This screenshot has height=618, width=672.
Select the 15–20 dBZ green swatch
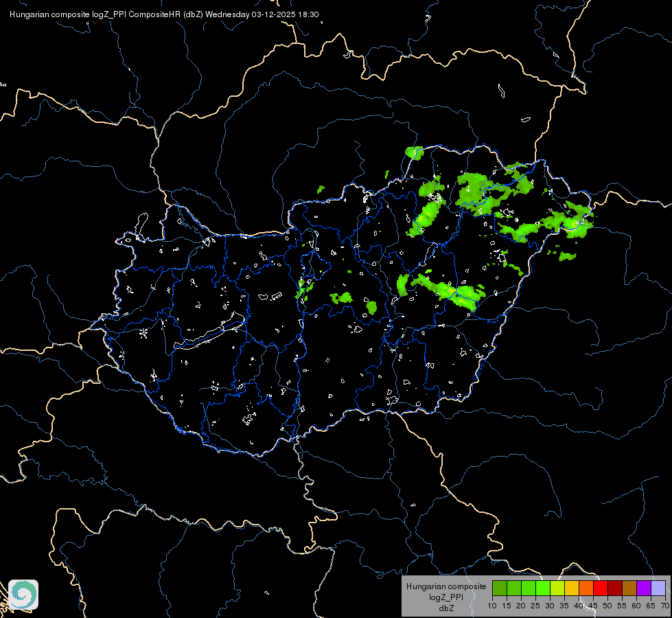(x=514, y=588)
